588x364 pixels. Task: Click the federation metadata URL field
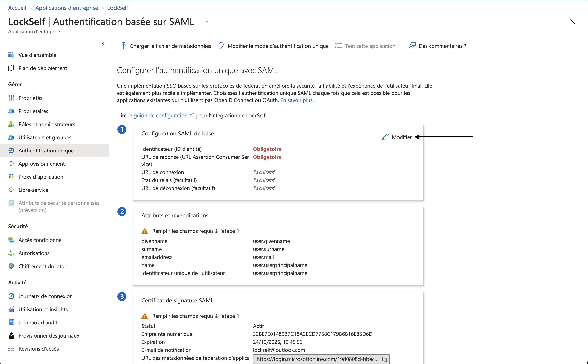(x=321, y=359)
